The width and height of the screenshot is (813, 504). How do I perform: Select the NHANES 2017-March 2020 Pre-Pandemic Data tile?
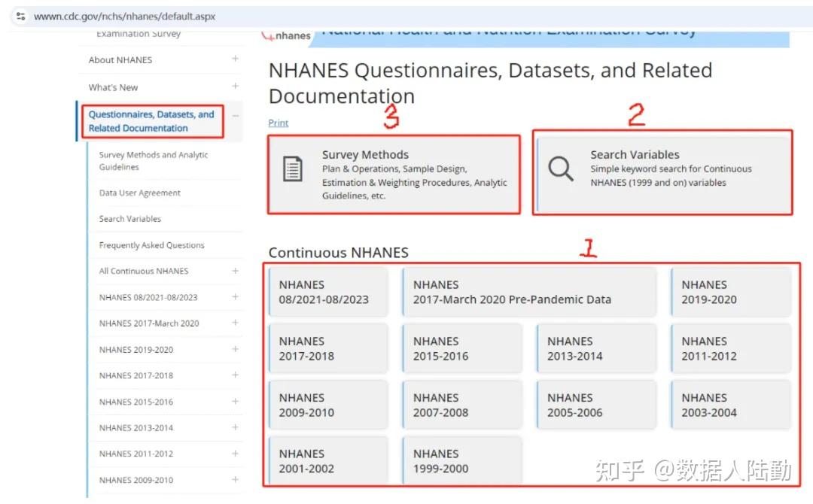(x=529, y=292)
